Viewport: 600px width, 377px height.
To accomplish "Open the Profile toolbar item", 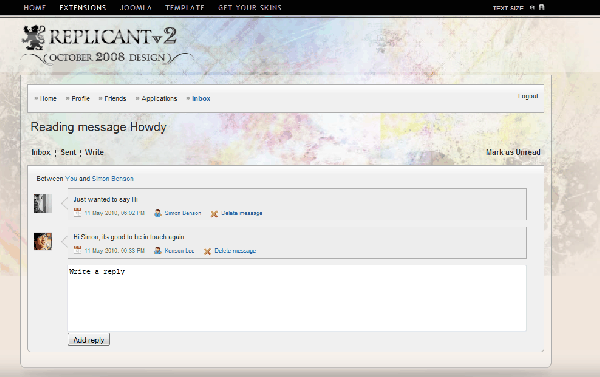I will point(80,98).
